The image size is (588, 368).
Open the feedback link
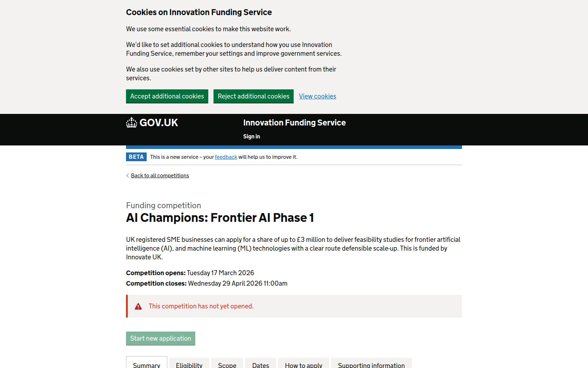point(226,157)
